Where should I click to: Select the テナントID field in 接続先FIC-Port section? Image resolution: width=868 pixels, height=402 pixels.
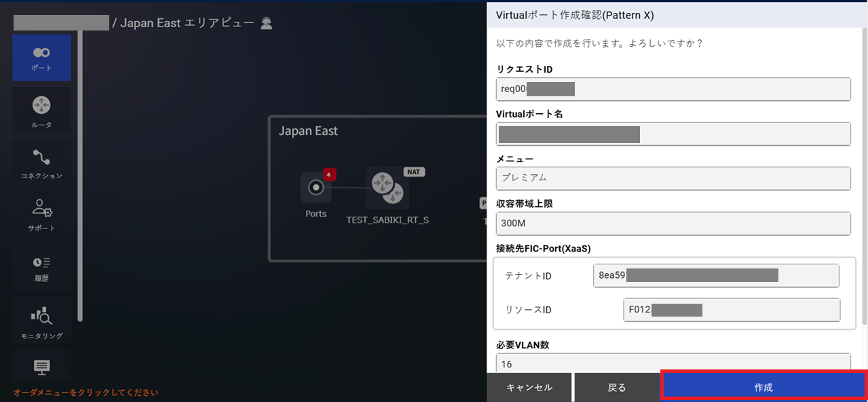coord(716,275)
